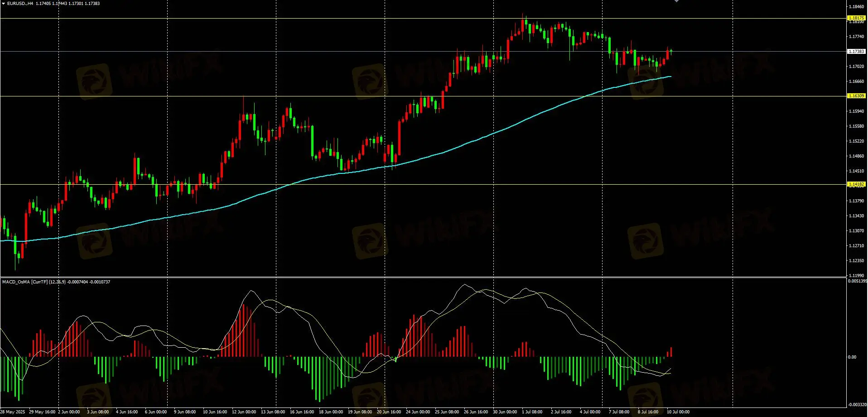
Task: Click the 26 Jun 16:00 time label
Action: pos(476,412)
